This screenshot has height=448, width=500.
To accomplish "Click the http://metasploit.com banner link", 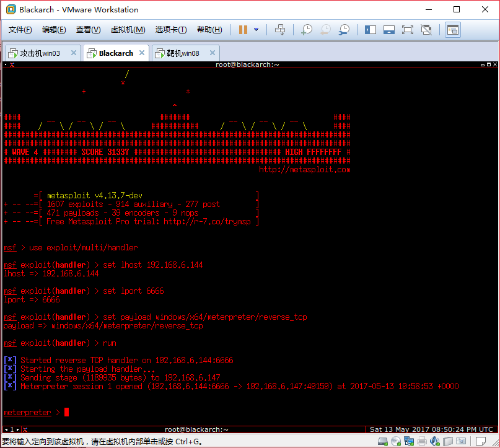I will (305, 169).
